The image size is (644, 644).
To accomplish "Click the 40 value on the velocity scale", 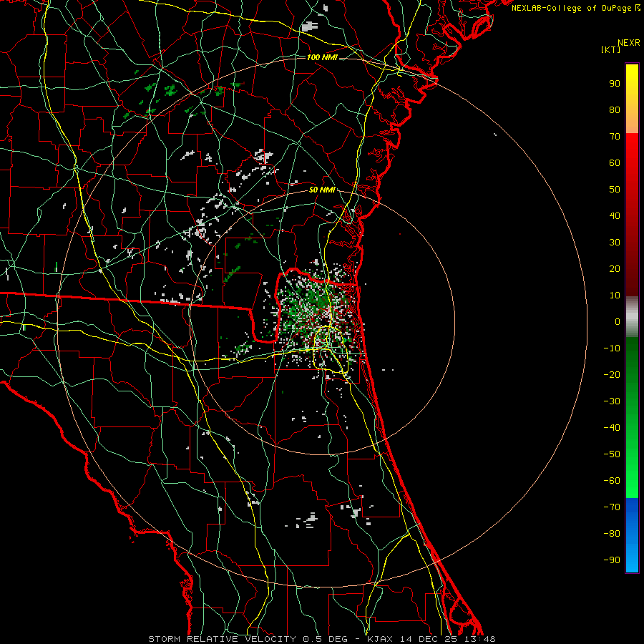I will pos(615,216).
